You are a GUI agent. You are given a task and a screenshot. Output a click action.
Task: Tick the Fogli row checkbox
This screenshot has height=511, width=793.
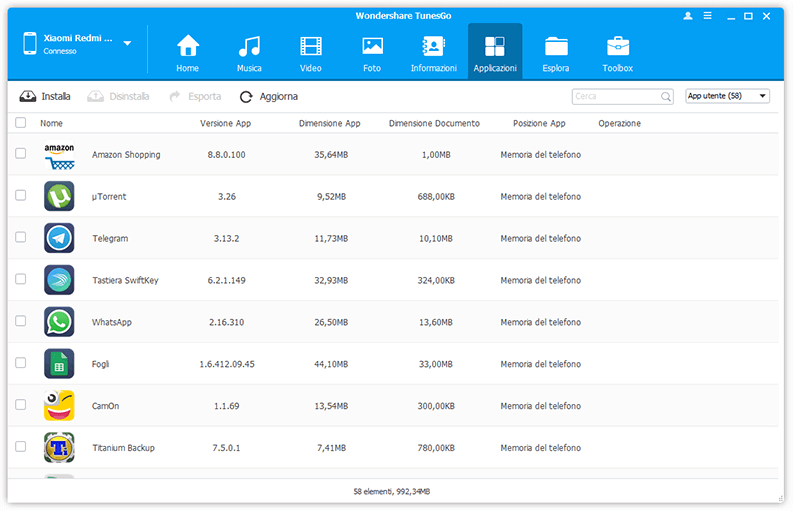click(x=21, y=363)
